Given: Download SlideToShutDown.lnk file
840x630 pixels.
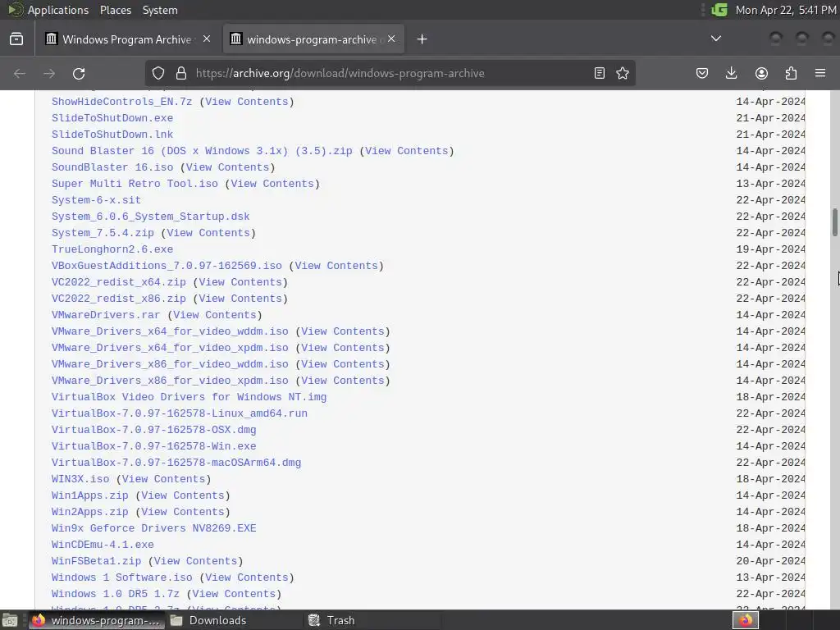Looking at the screenshot, I should click(x=112, y=135).
